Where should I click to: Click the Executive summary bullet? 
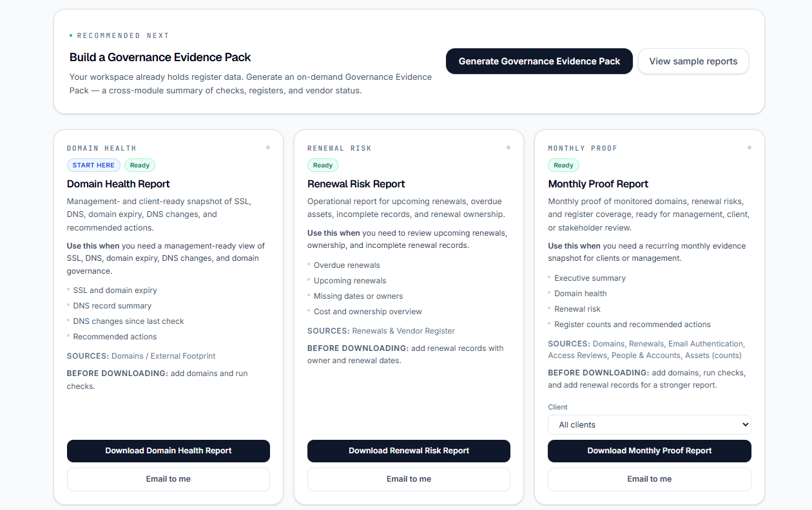(590, 278)
